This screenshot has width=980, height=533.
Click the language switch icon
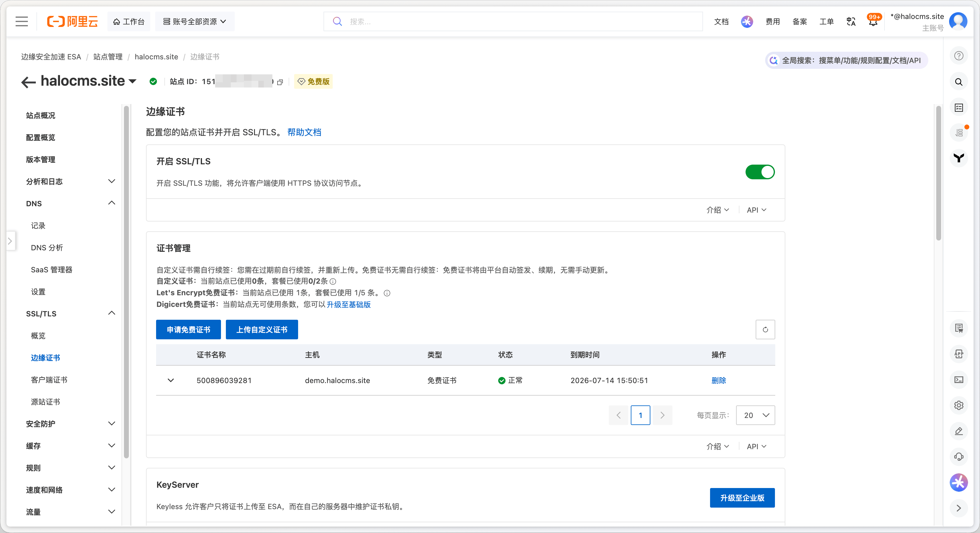click(851, 22)
